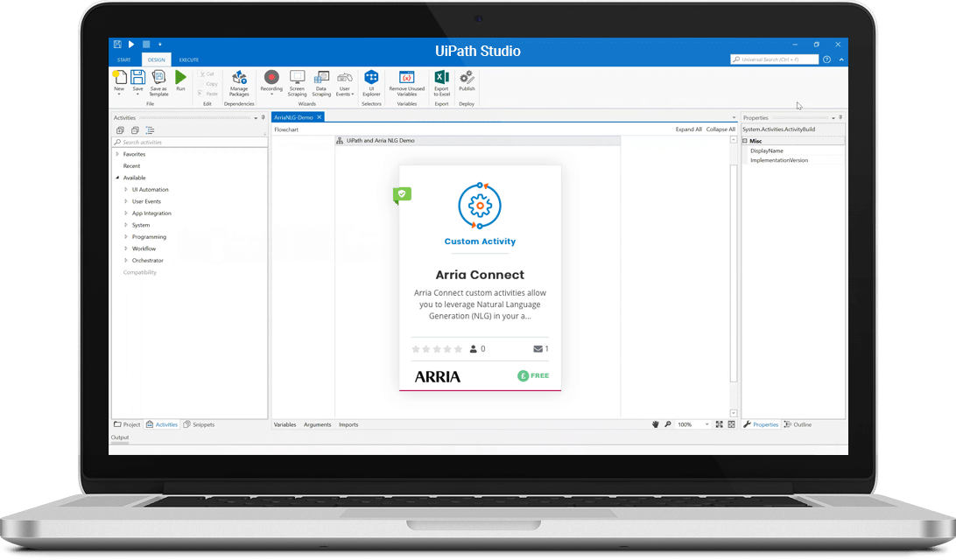Open the Variables panel
The height and width of the screenshot is (560, 956).
pyautogui.click(x=285, y=424)
